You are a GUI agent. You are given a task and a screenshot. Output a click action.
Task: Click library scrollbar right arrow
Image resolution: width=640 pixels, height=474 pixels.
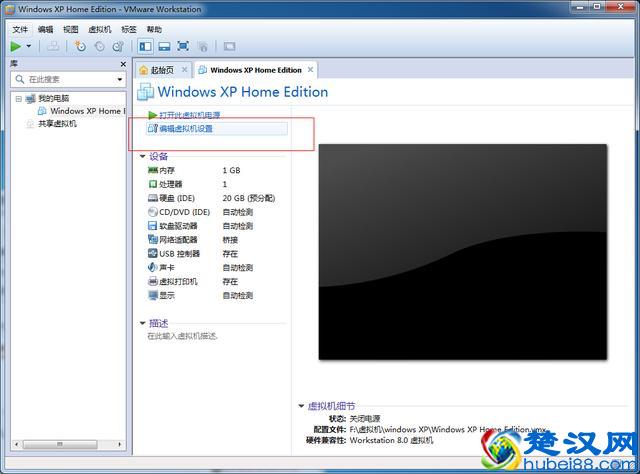(120, 444)
